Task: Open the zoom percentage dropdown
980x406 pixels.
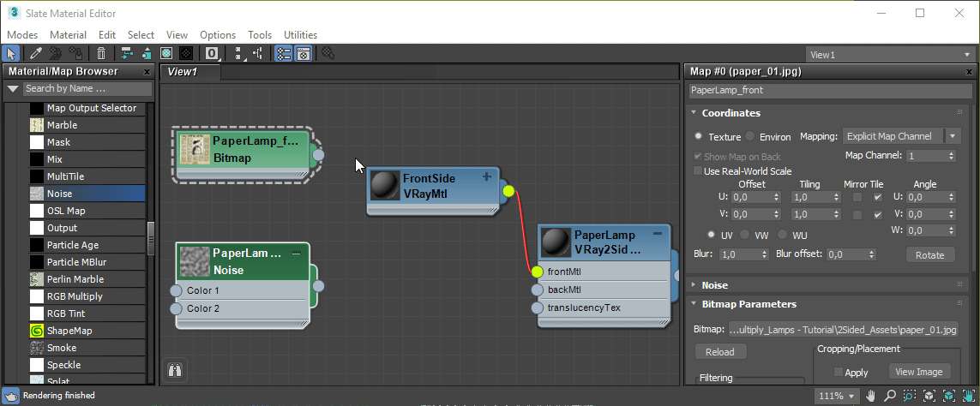Action: tap(851, 396)
